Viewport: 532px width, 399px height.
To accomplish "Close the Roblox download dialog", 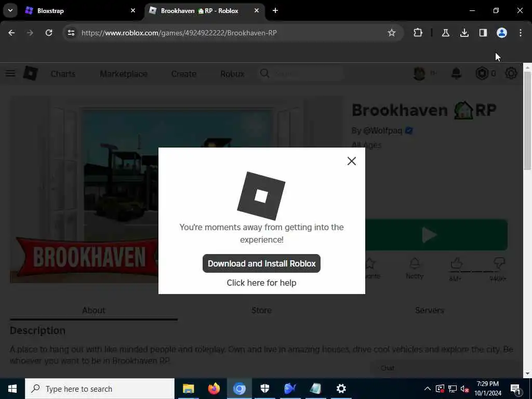I will click(352, 161).
